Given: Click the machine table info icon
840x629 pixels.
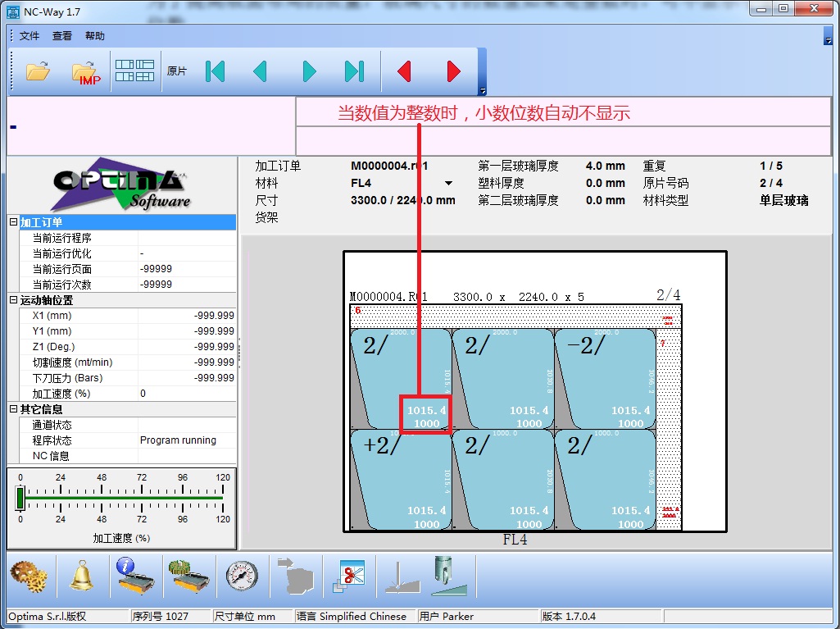Looking at the screenshot, I should (134, 575).
